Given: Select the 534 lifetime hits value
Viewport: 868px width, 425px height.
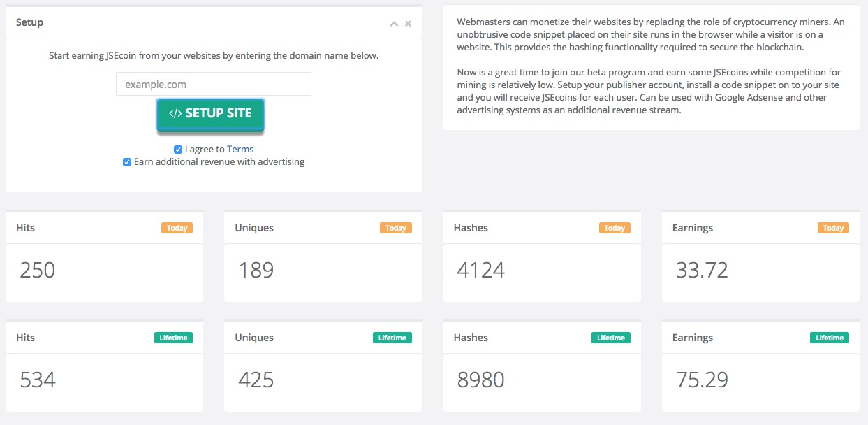Looking at the screenshot, I should click(38, 380).
